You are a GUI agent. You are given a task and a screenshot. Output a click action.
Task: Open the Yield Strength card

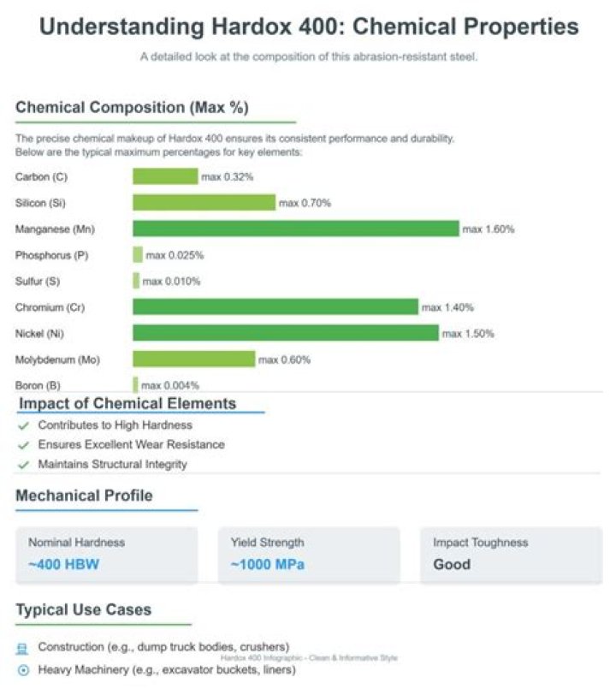coord(309,555)
